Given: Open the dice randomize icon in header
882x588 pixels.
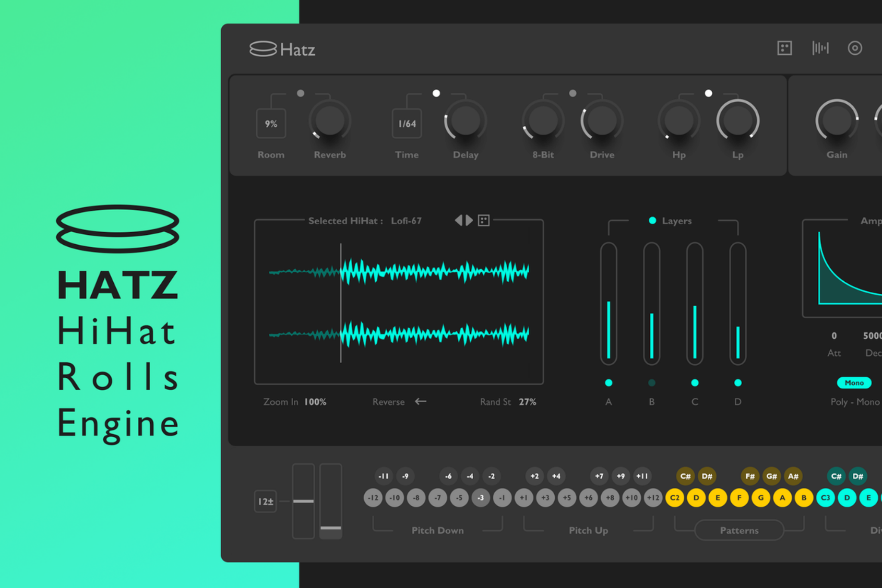Looking at the screenshot, I should (784, 48).
